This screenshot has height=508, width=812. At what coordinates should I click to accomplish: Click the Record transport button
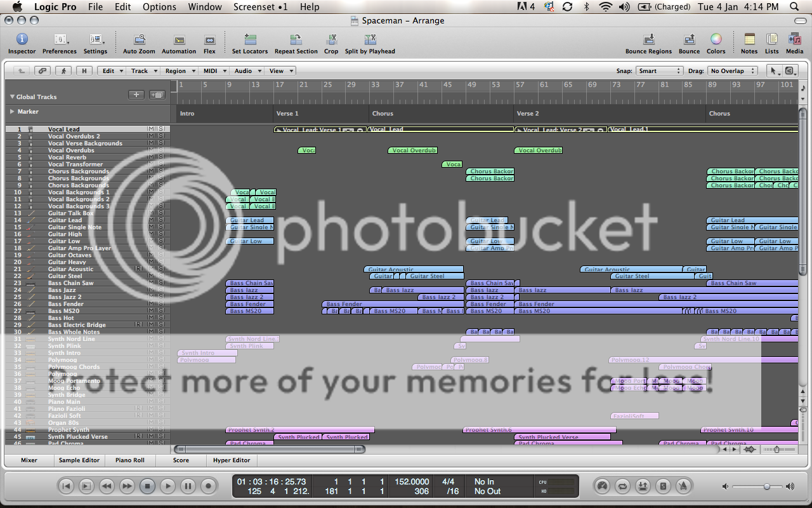(208, 486)
